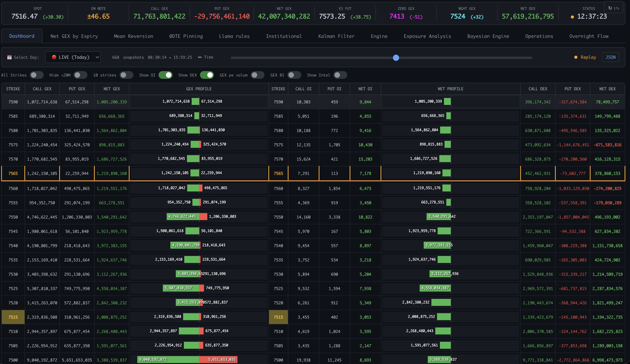Click the NET GEX column header
This screenshot has width=630, height=364.
pos(112,89)
